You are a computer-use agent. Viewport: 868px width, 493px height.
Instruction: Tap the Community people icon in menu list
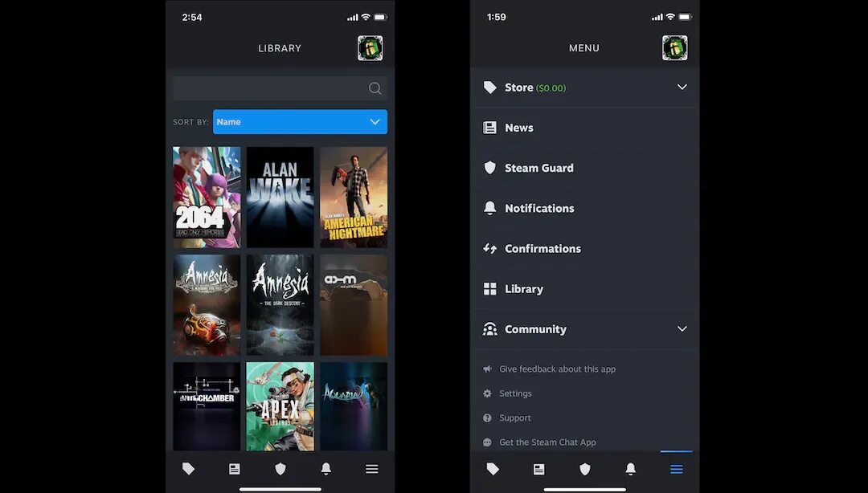click(490, 329)
